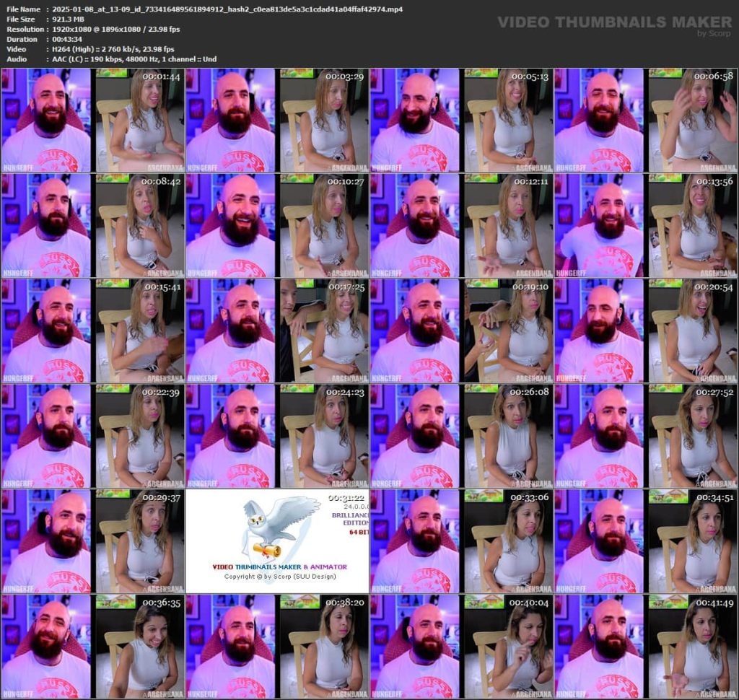Image resolution: width=739 pixels, height=700 pixels.
Task: Open the frame timestamped 00:36:35
Action: point(93,646)
